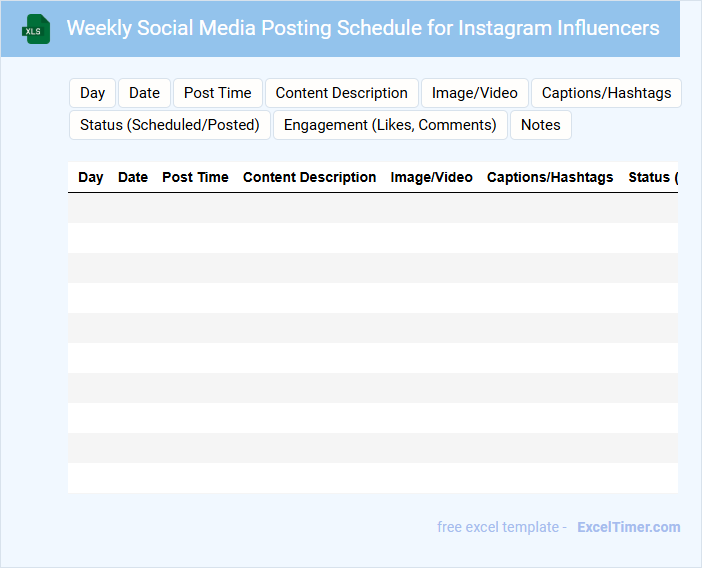Click the Image/Video tag
The width and height of the screenshot is (702, 568).
coord(475,93)
